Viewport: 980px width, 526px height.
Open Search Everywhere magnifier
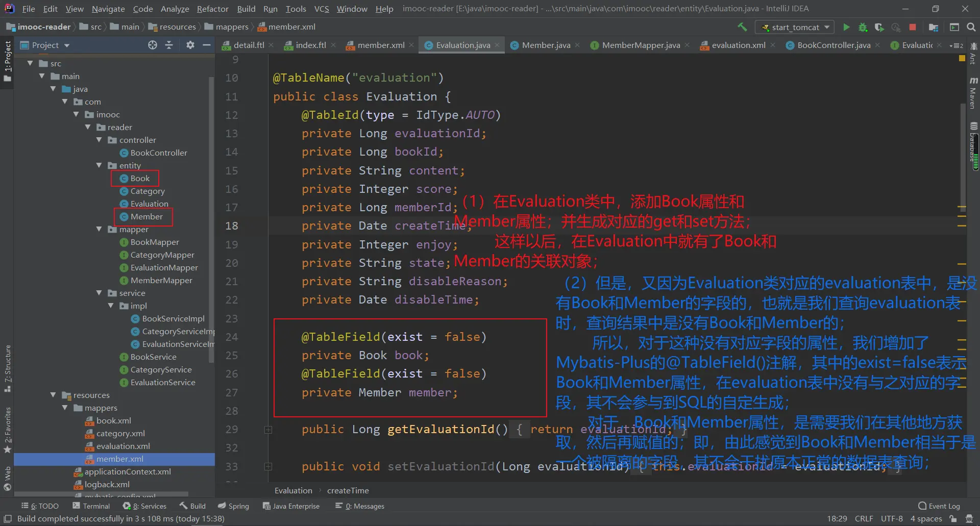[x=971, y=27]
